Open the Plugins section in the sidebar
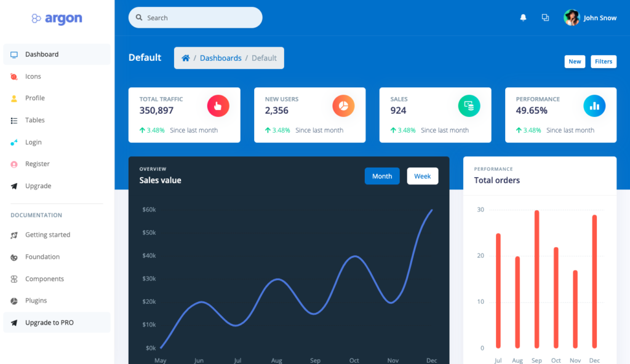 (38, 301)
